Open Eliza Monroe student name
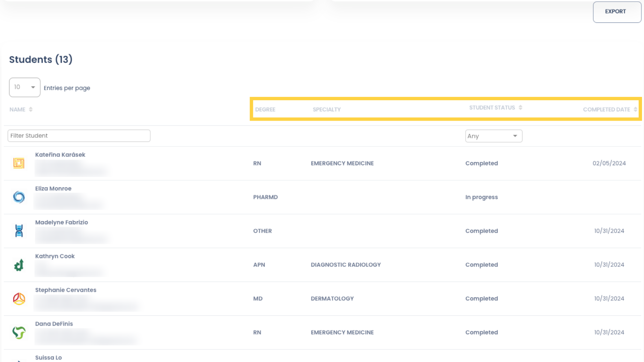 pyautogui.click(x=53, y=188)
